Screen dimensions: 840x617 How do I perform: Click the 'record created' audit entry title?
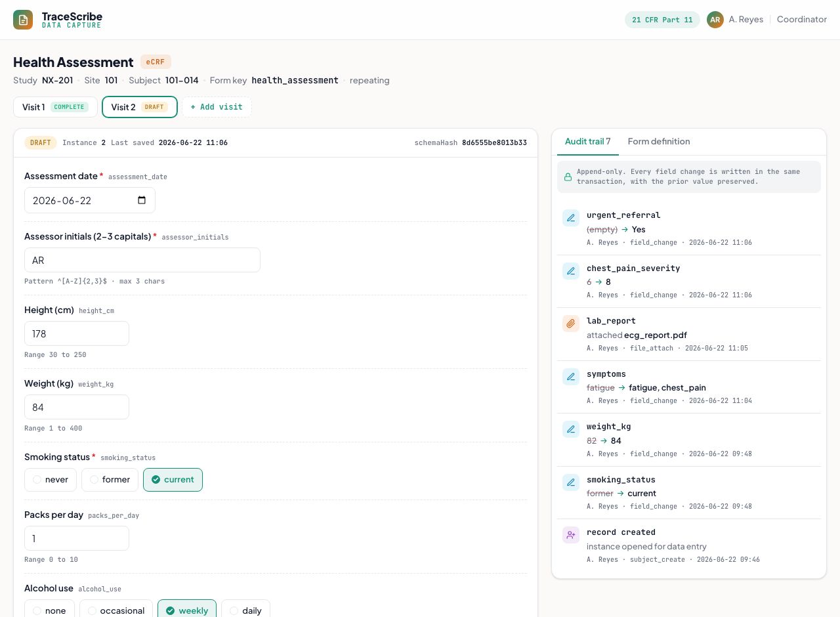point(621,532)
